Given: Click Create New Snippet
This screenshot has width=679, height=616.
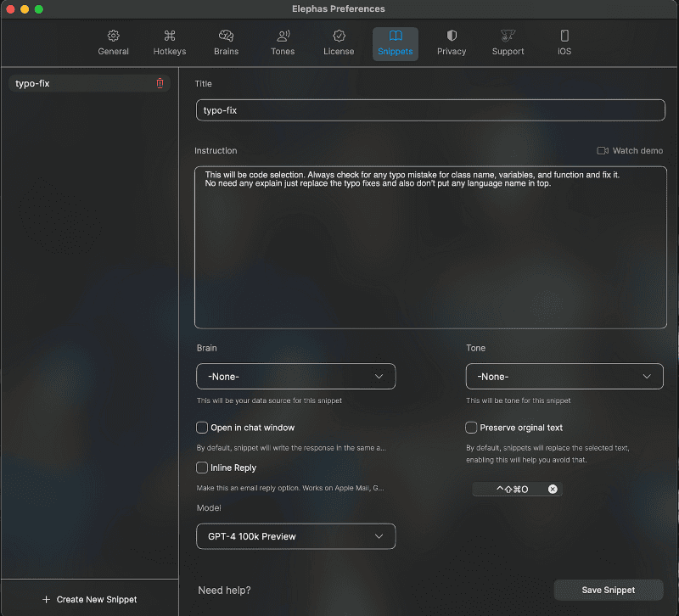Looking at the screenshot, I should pyautogui.click(x=89, y=599).
